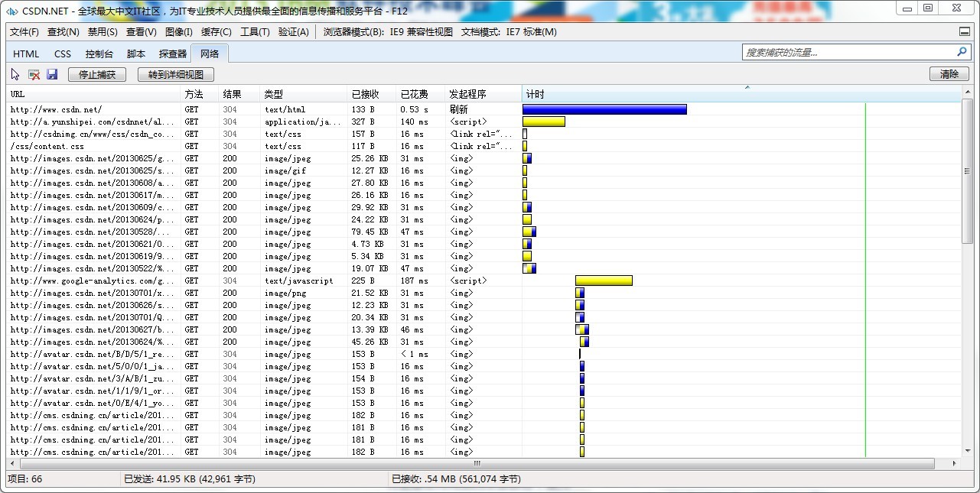Switch to the HTML tab
The image size is (980, 493).
click(x=26, y=54)
